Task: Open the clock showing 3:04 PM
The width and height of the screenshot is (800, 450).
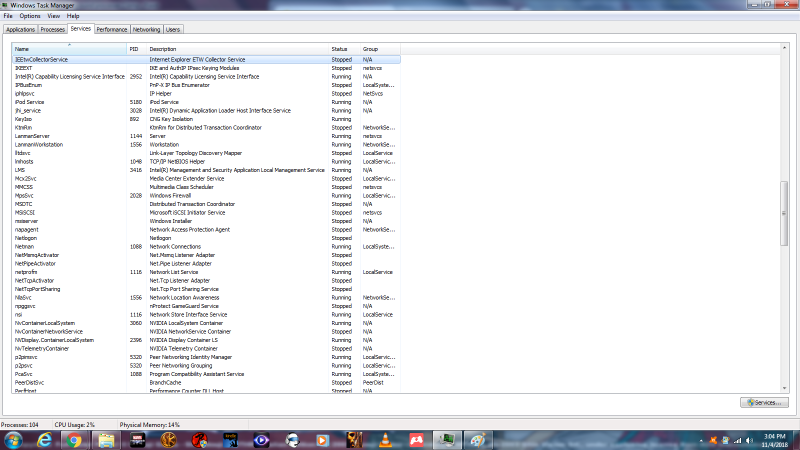Action: coord(775,440)
